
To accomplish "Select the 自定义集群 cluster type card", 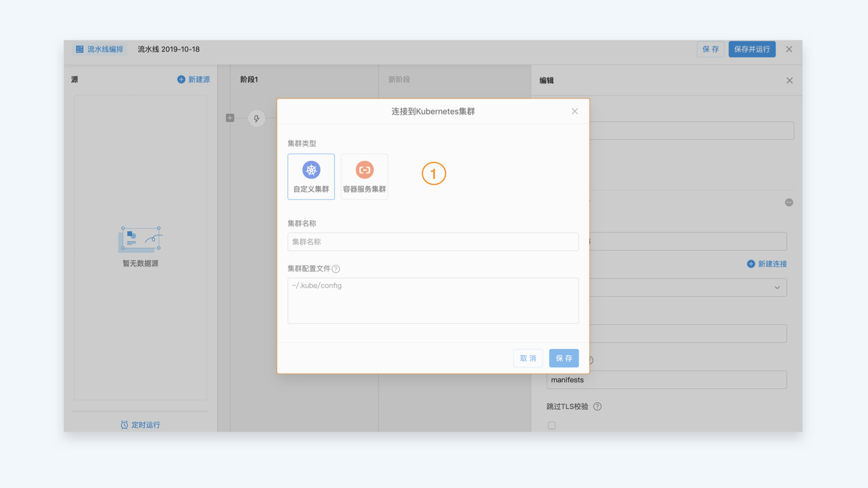I will 311,177.
